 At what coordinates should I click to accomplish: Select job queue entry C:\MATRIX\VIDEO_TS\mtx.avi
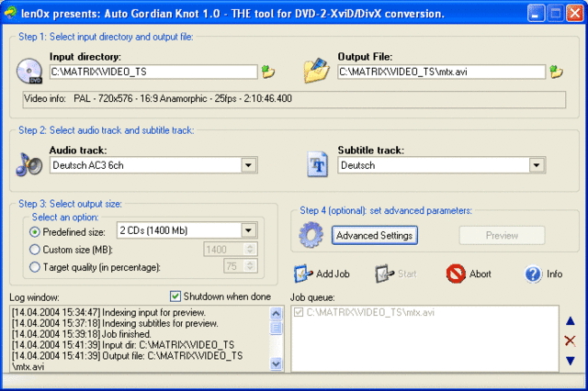pos(370,312)
